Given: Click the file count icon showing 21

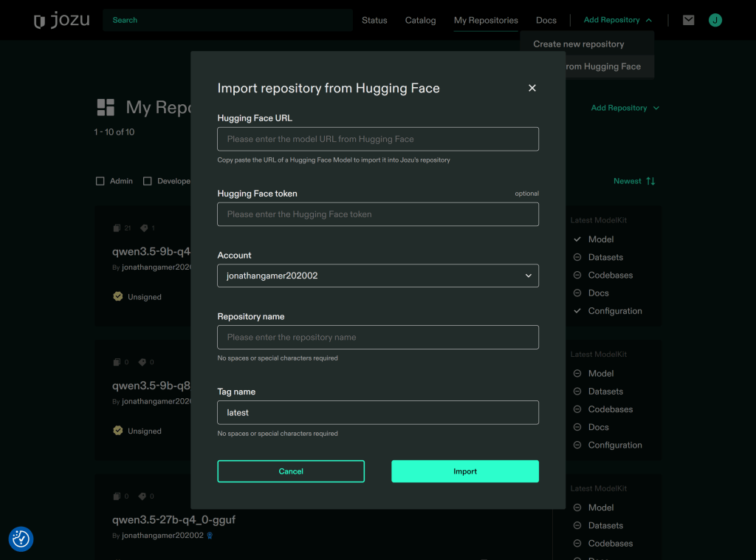Looking at the screenshot, I should (117, 228).
